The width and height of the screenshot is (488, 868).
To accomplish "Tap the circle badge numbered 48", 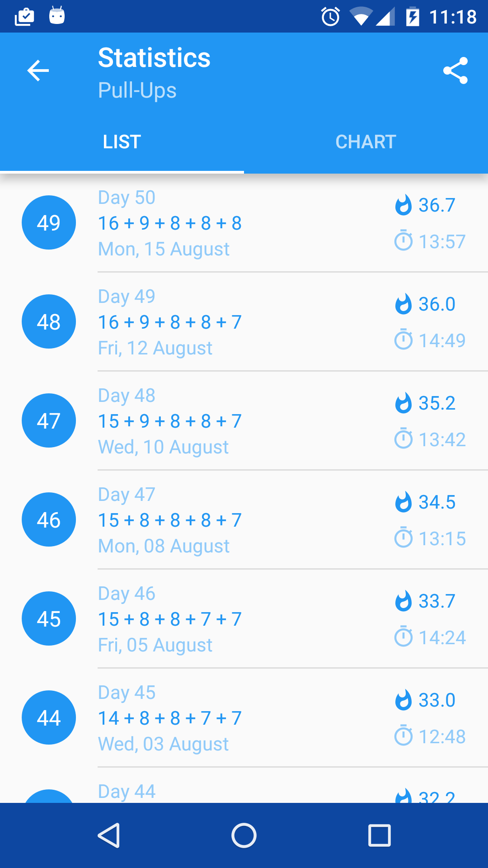I will pos(49,321).
